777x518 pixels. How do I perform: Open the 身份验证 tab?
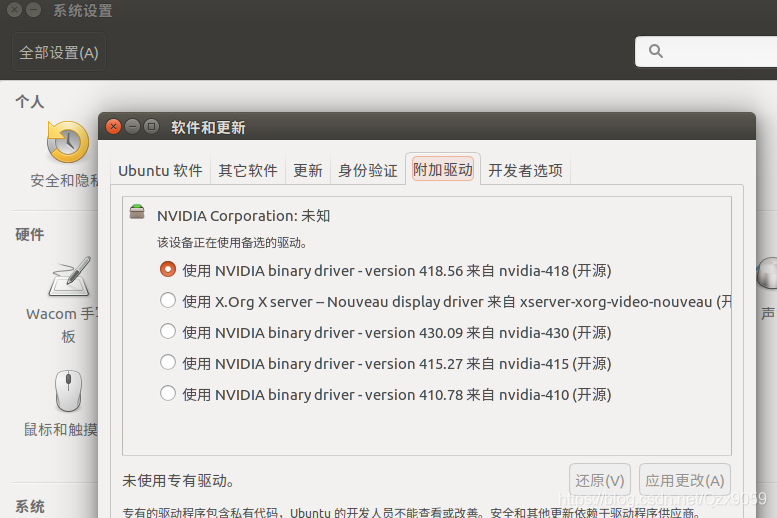pyautogui.click(x=368, y=171)
